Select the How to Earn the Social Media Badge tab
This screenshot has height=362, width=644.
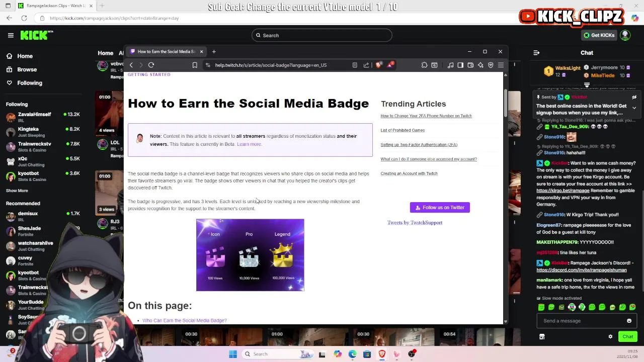click(167, 51)
